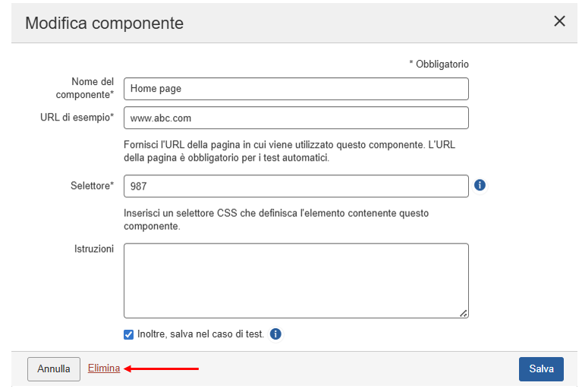Uncheck the 'Inoltre, salva nel caso di test' checkbox

click(x=128, y=334)
